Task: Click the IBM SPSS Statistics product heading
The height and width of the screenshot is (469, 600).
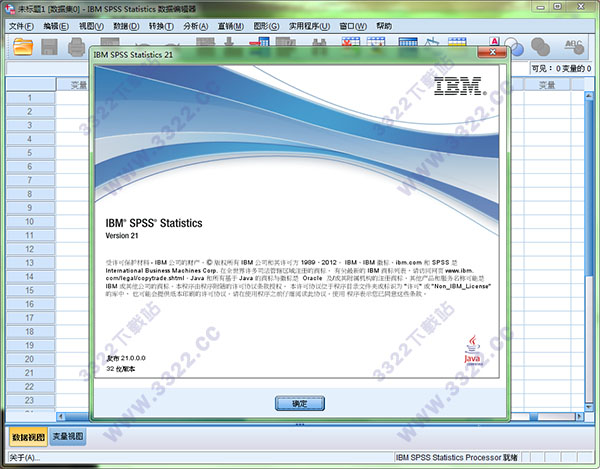Action: pyautogui.click(x=154, y=223)
